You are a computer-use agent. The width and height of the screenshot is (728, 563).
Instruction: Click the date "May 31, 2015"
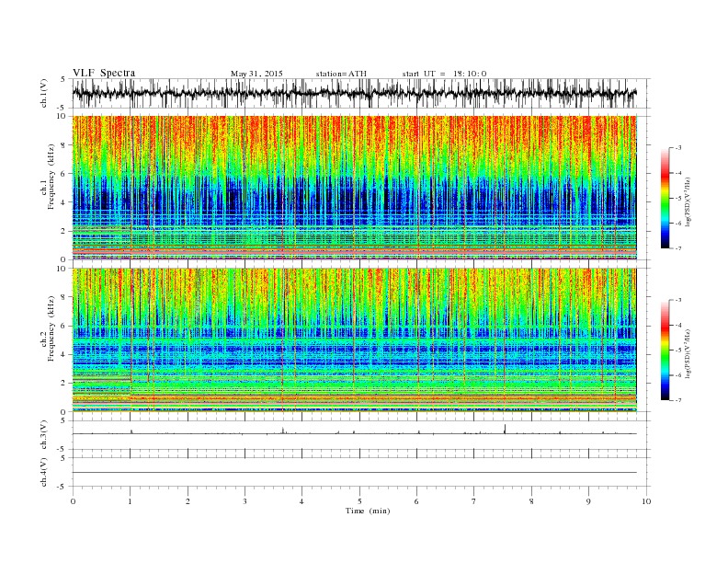(256, 74)
